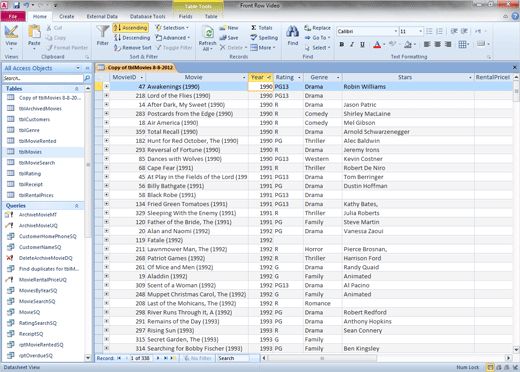Open the DeleteArchiveMovieDQ query
The width and height of the screenshot is (520, 372).
[45, 258]
